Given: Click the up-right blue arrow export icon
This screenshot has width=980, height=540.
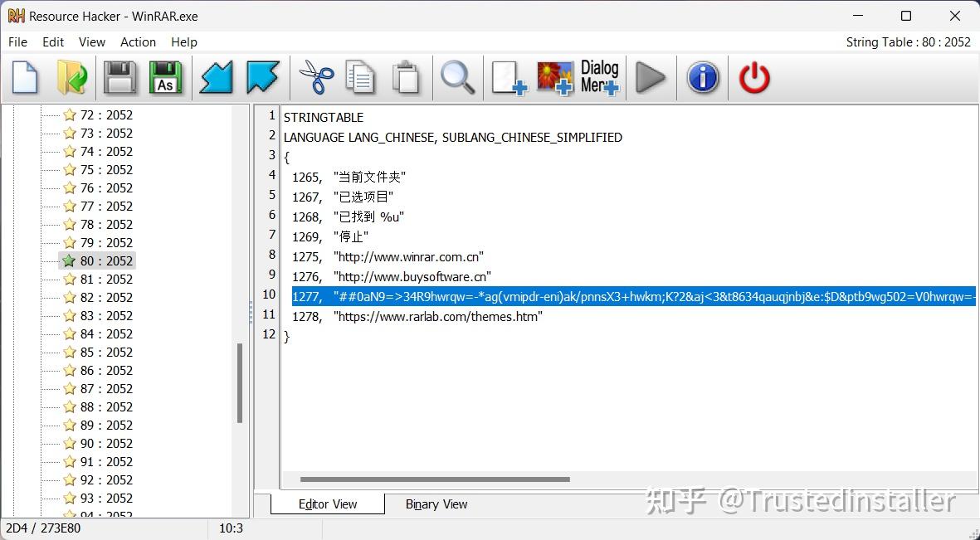Looking at the screenshot, I should pos(262,78).
